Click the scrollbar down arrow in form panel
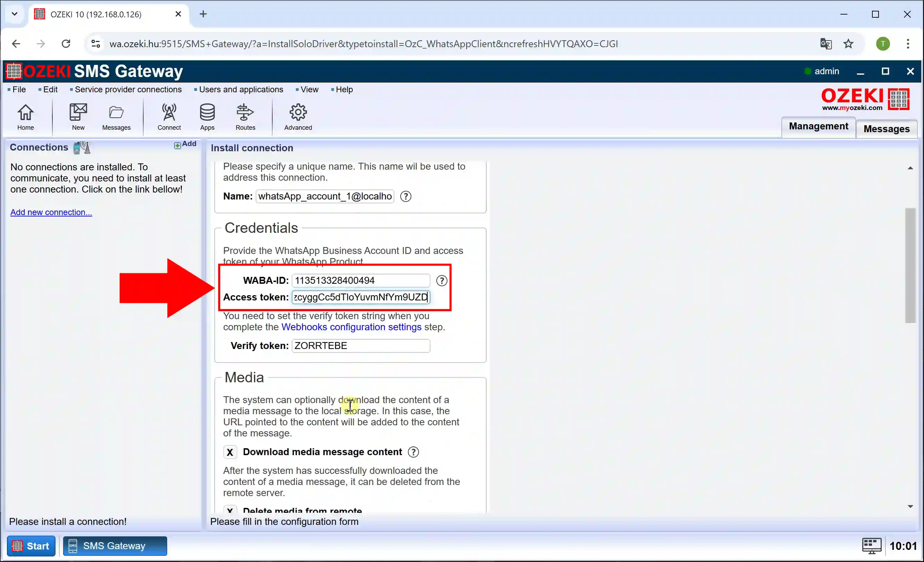 (x=910, y=506)
